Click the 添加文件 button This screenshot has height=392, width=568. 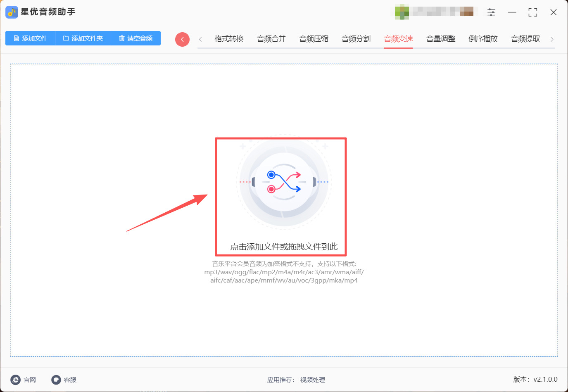30,38
